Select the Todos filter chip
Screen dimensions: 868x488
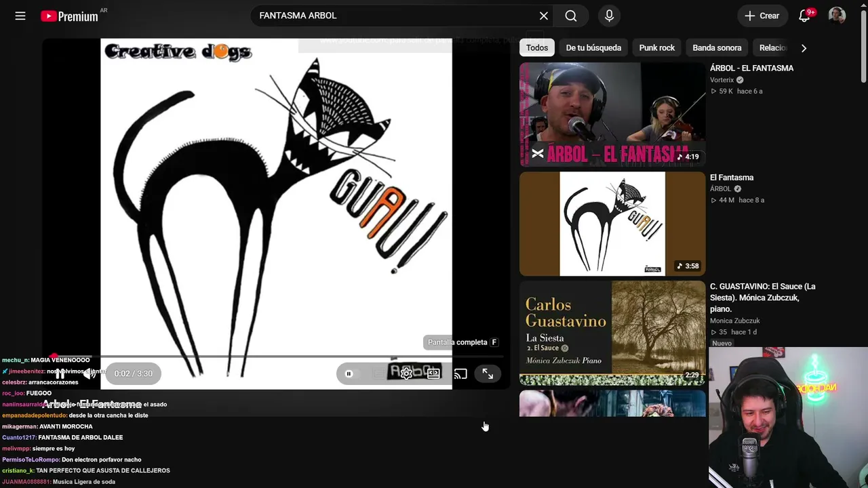[x=537, y=47]
